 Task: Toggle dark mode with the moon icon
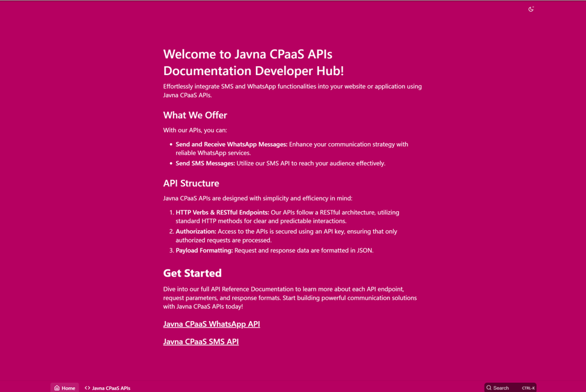pos(531,9)
